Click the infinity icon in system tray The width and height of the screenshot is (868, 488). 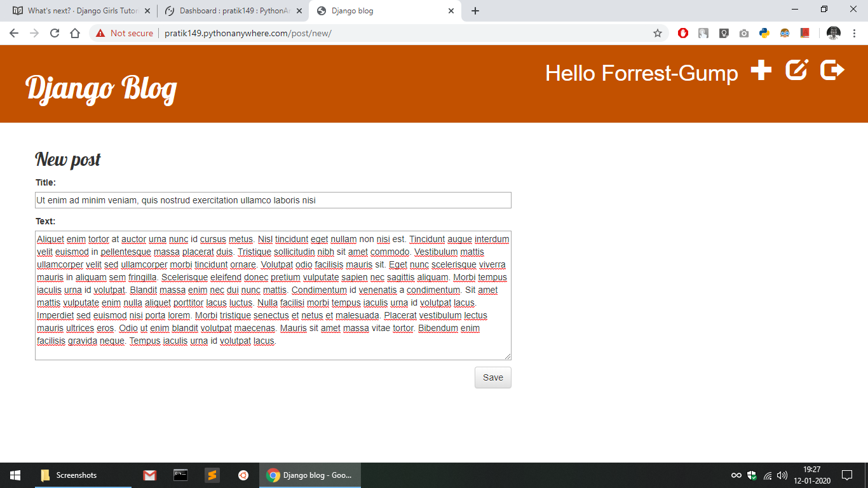coord(736,475)
